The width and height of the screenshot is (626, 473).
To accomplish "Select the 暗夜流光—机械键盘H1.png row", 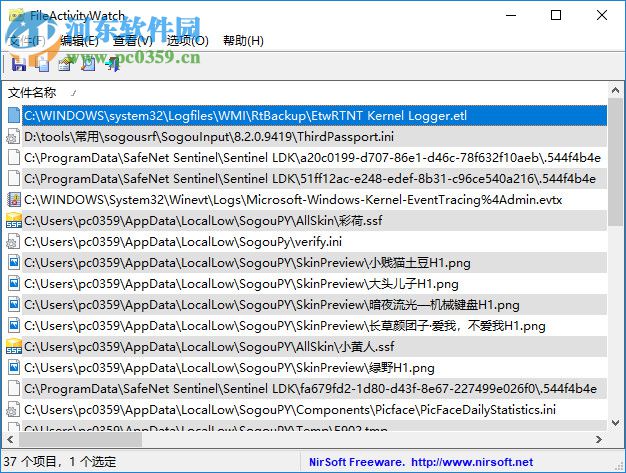I will [x=314, y=305].
